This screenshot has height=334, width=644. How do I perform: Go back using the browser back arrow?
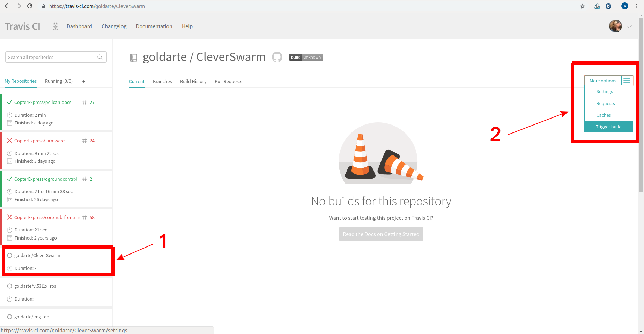coord(7,6)
